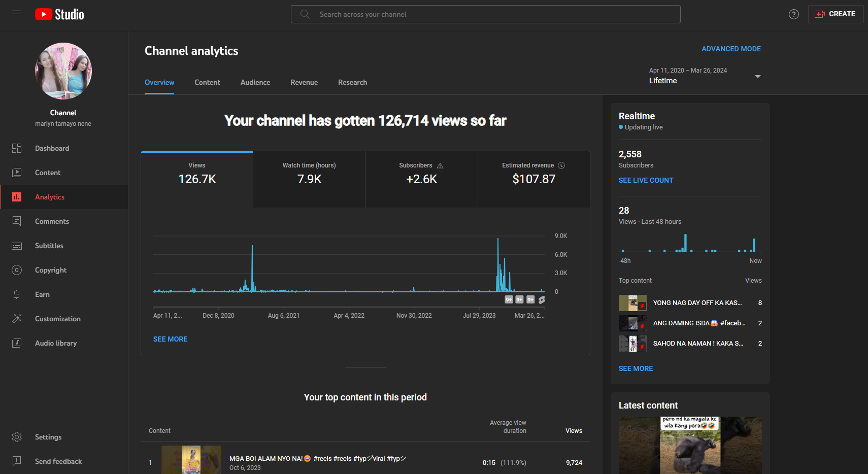Click the Shorts marker icon on chart
The image size is (868, 474).
click(x=542, y=299)
